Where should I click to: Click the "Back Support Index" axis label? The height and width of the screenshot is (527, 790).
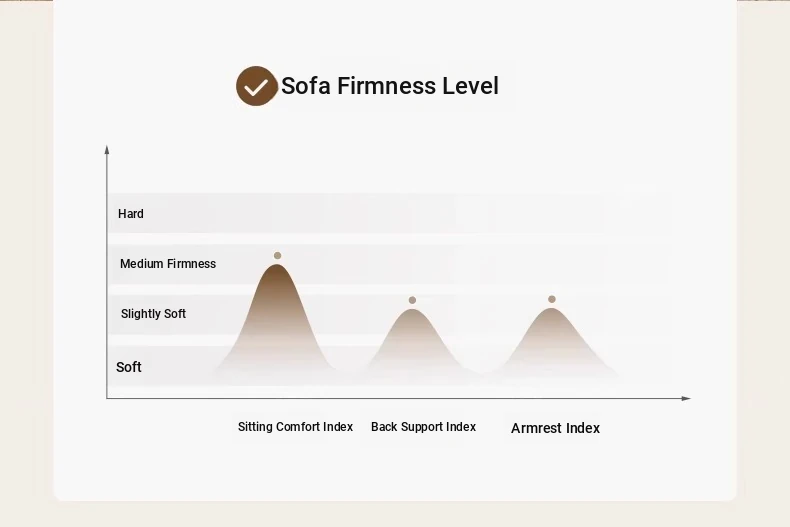coord(423,427)
